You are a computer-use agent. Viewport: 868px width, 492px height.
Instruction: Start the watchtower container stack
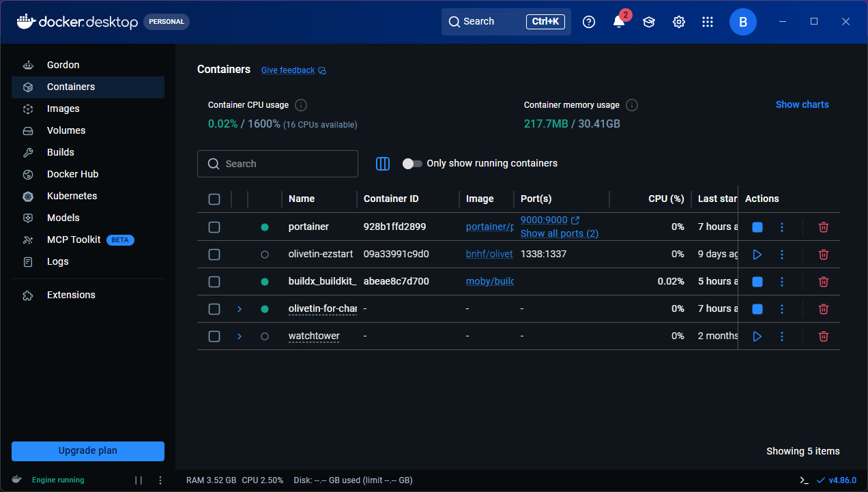coord(757,336)
